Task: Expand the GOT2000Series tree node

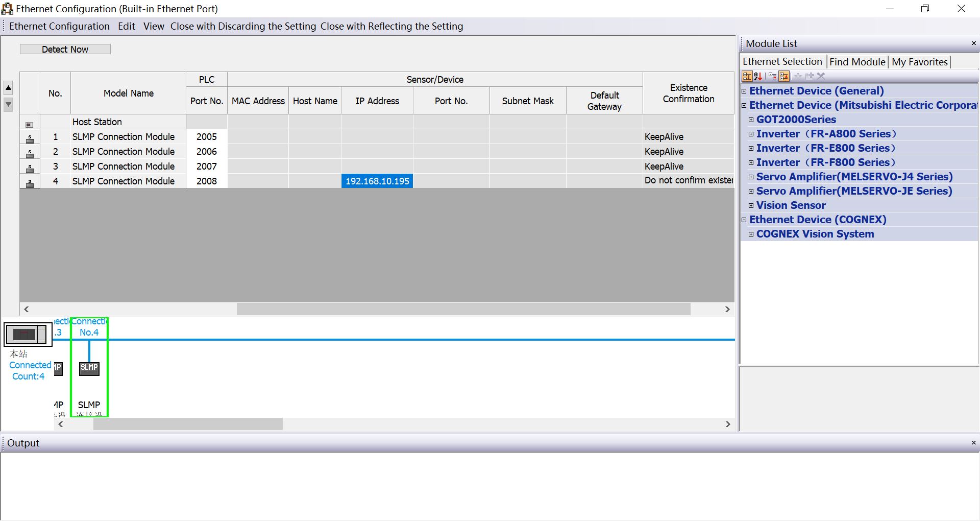Action: 751,120
